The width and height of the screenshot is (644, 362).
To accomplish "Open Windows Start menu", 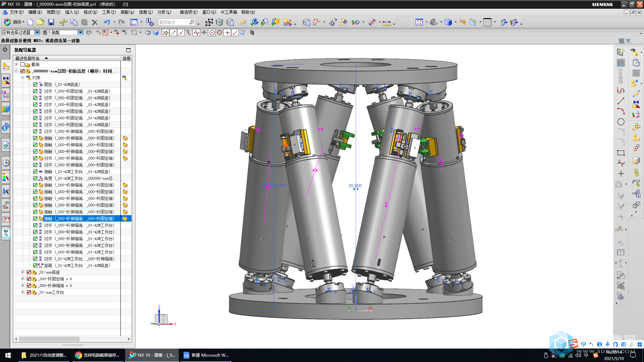I will coord(8,355).
